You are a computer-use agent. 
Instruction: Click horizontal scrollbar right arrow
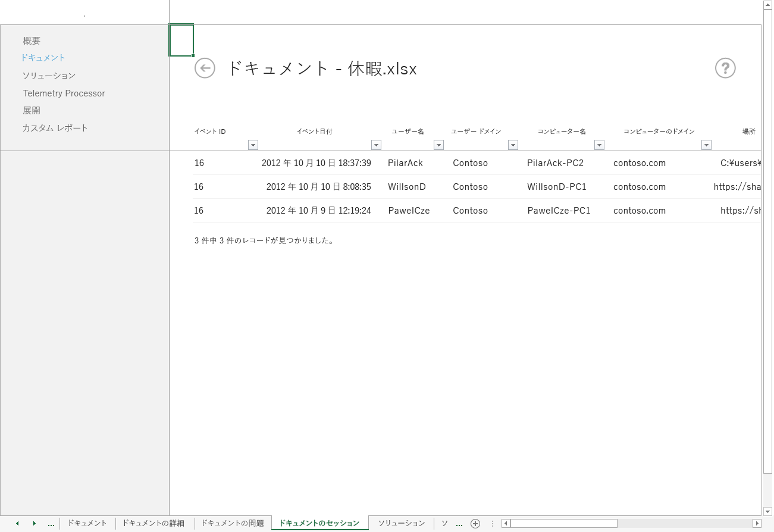pyautogui.click(x=757, y=524)
